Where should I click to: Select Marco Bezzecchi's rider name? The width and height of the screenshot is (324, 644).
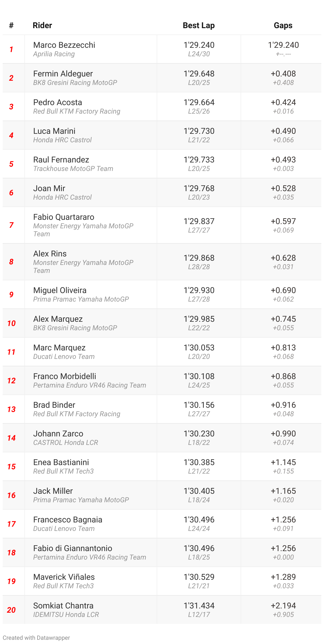point(64,45)
